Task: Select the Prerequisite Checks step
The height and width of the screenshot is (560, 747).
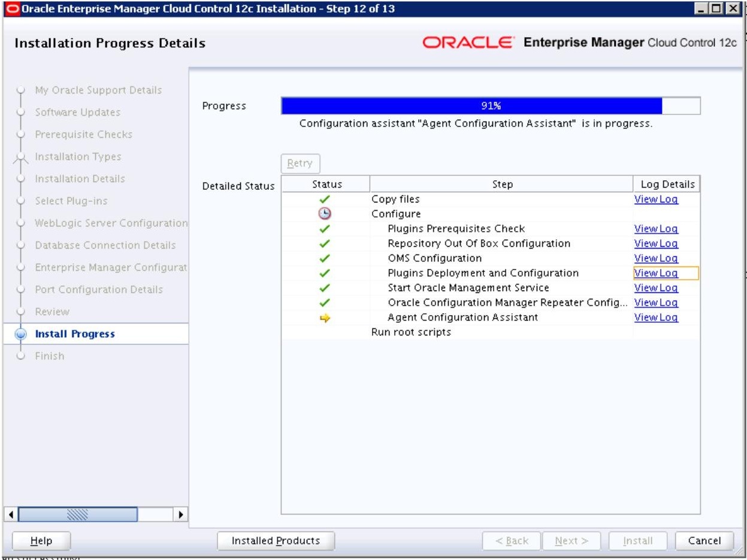Action: pyautogui.click(x=84, y=135)
